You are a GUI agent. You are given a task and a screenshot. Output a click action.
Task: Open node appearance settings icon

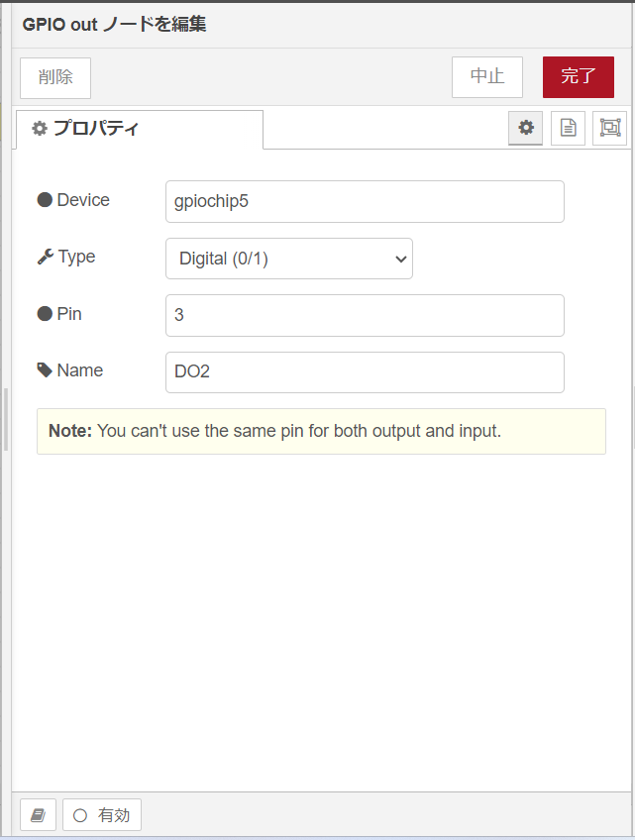coord(610,128)
